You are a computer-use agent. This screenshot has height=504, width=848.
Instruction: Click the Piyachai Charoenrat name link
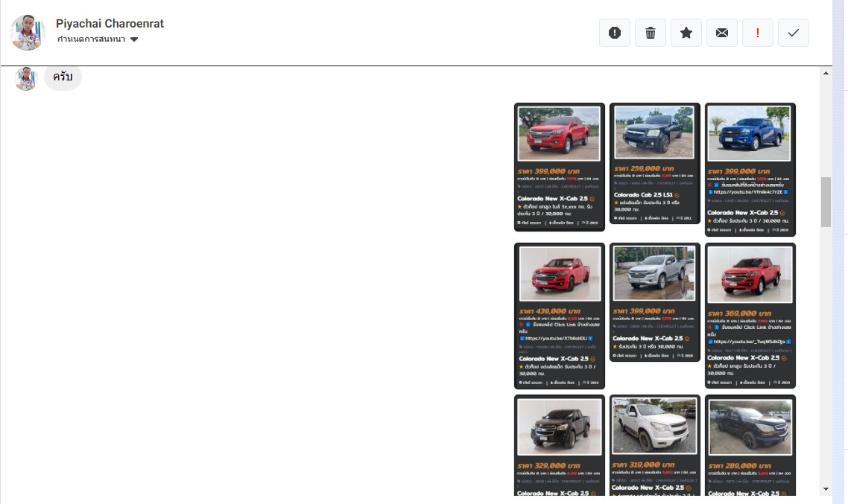pos(110,24)
